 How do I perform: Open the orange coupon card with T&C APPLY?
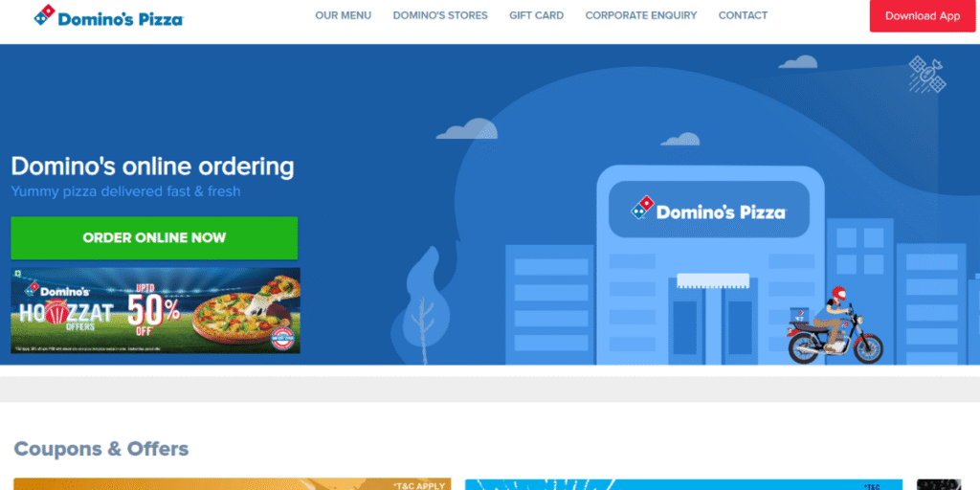click(x=233, y=484)
